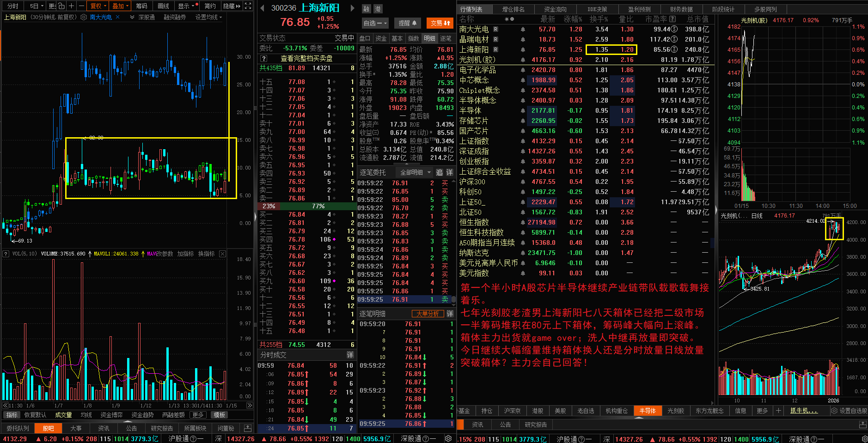Click the 筹码 toolbar button

[x=141, y=6]
